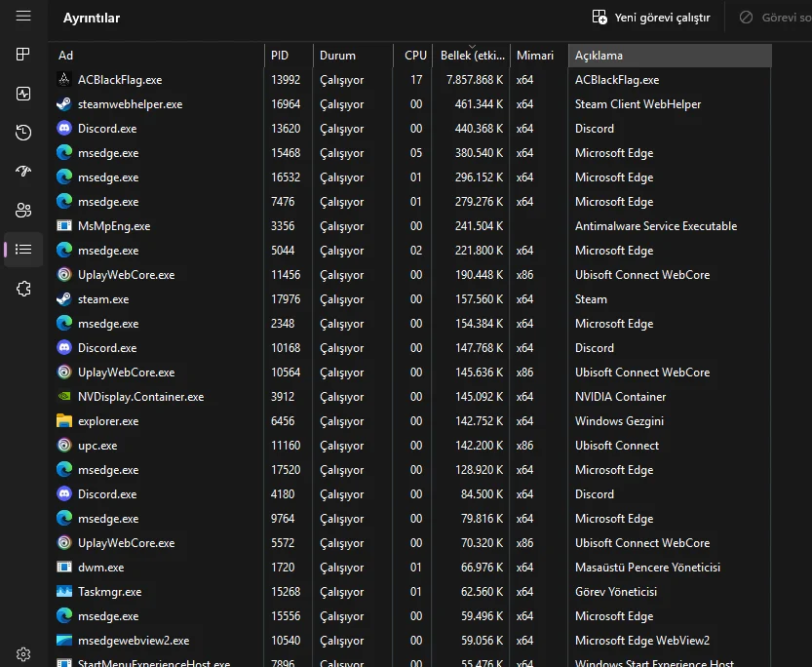The height and width of the screenshot is (667, 812).
Task: Open the Services puzzle icon in sidebar
Action: (23, 289)
